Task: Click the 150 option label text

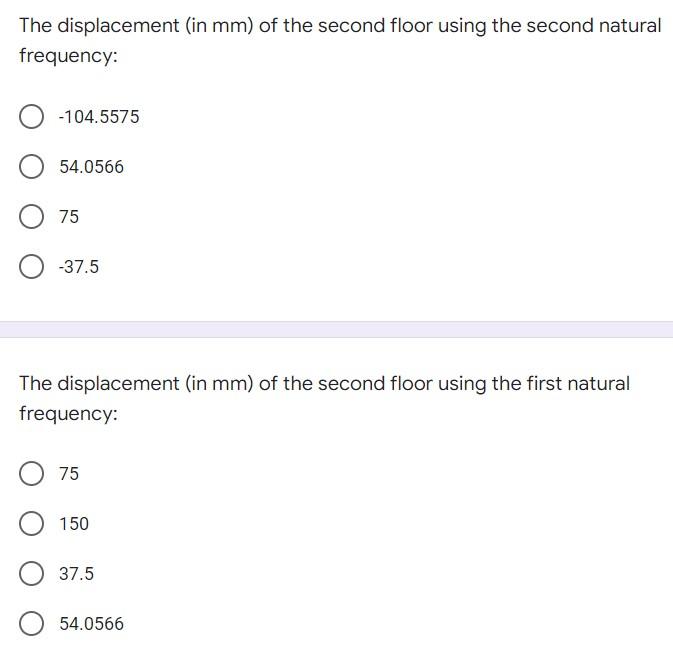Action: 74,524
